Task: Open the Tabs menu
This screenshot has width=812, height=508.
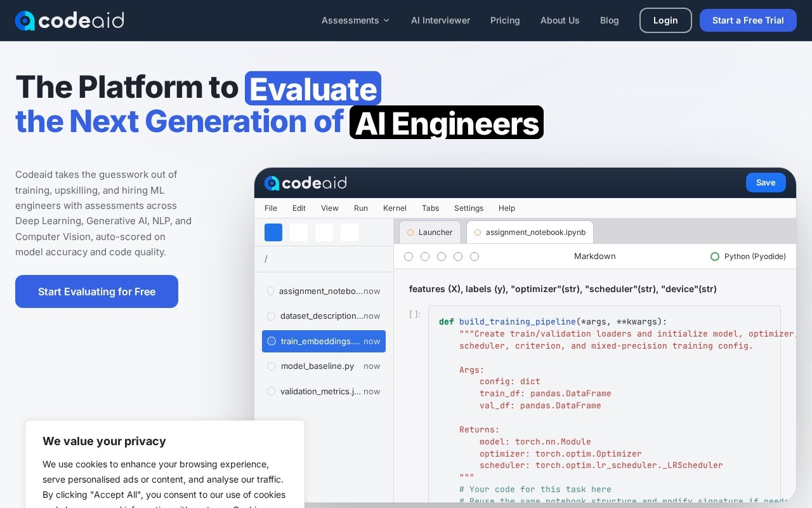Action: (x=431, y=208)
